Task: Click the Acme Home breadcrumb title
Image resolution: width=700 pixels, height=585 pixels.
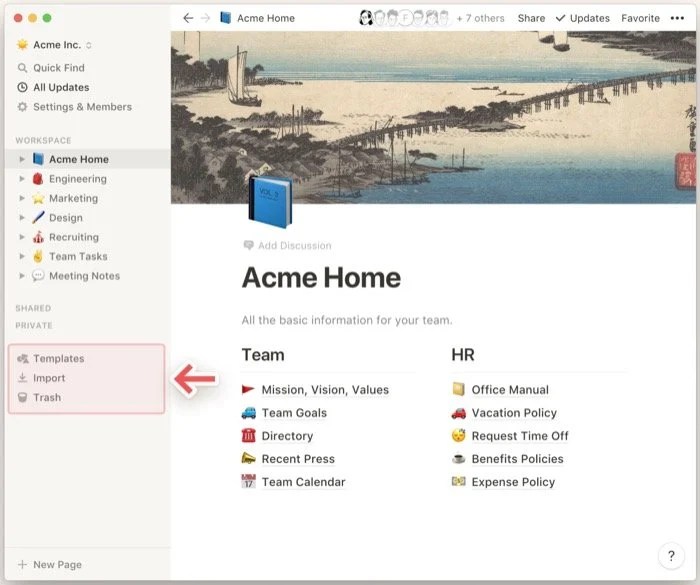Action: tap(266, 18)
